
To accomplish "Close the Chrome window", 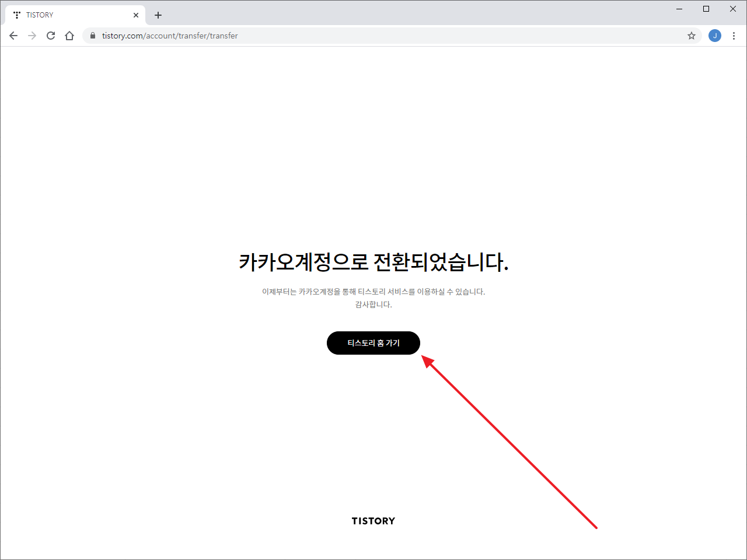I will click(733, 9).
